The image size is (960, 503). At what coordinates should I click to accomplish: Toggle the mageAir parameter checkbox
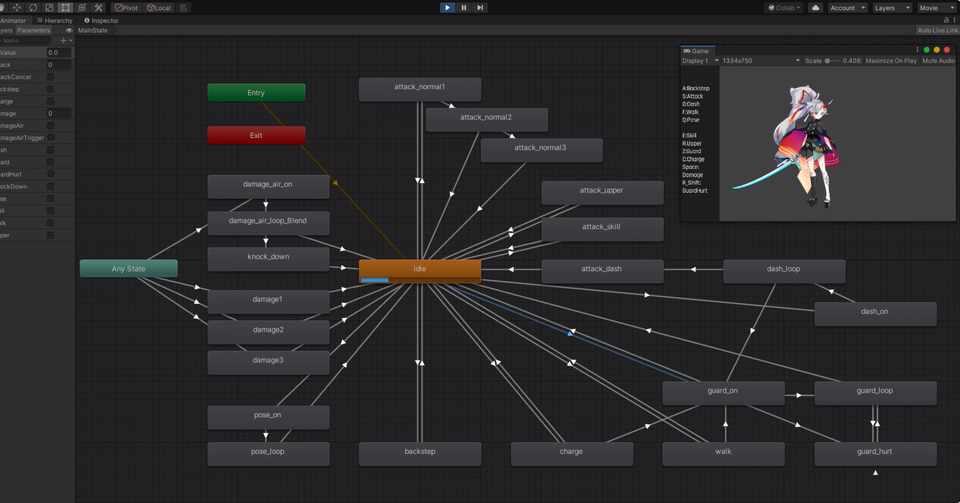pos(50,125)
